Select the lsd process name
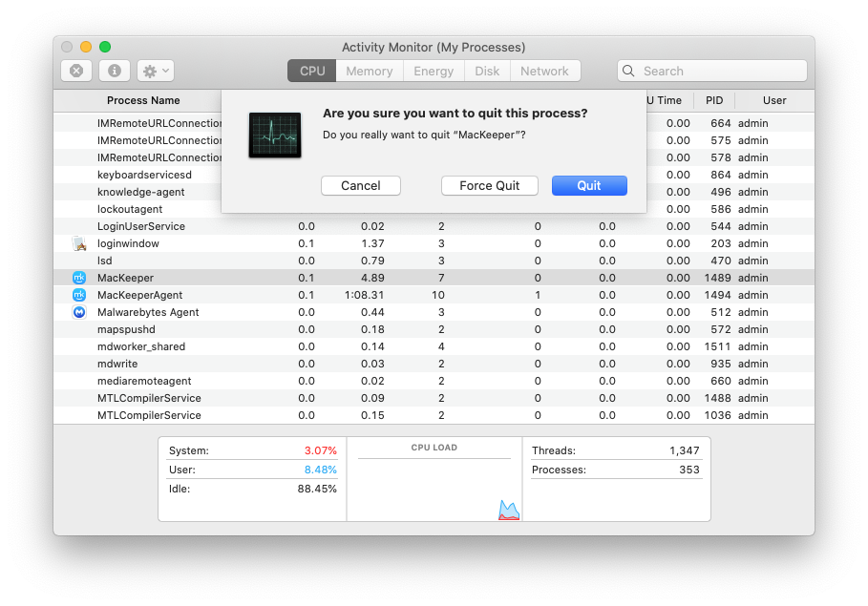 (105, 261)
